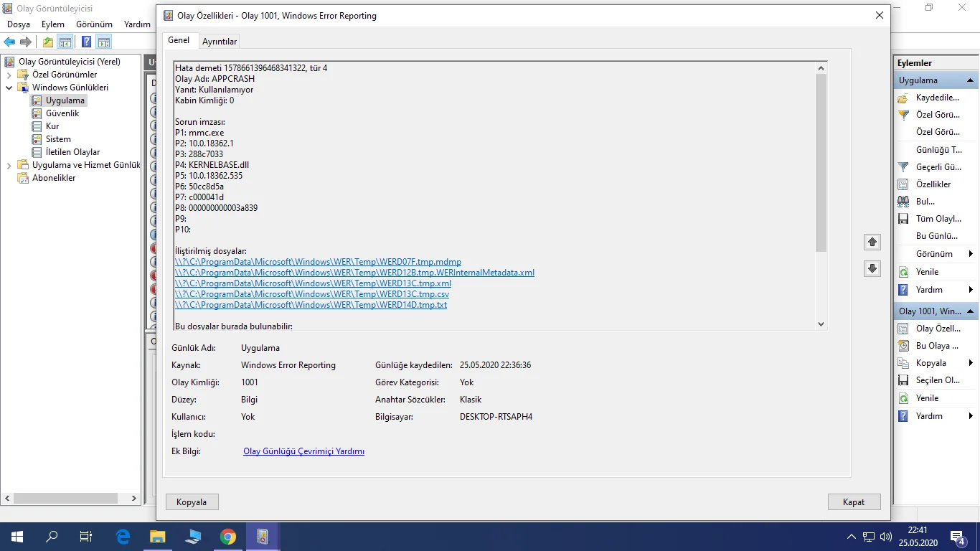
Task: Expand the Özel Görünümler tree node
Action: [x=9, y=75]
